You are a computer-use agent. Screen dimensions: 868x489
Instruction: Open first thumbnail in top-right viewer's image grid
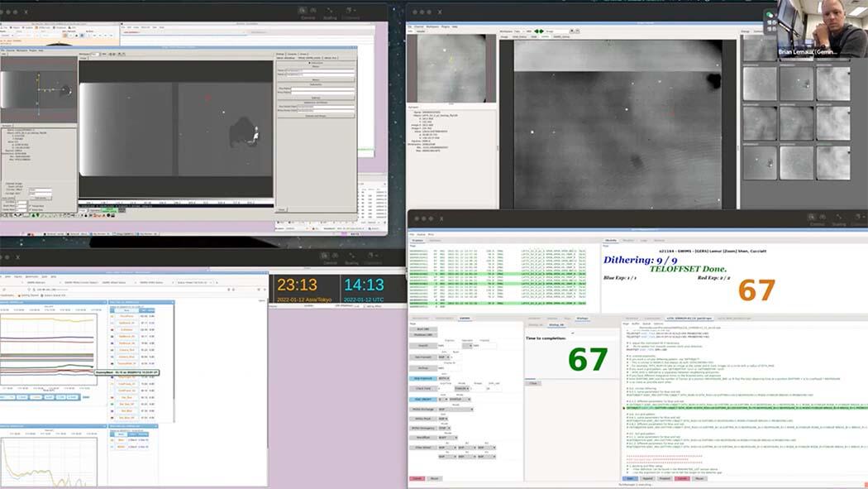click(x=760, y=83)
